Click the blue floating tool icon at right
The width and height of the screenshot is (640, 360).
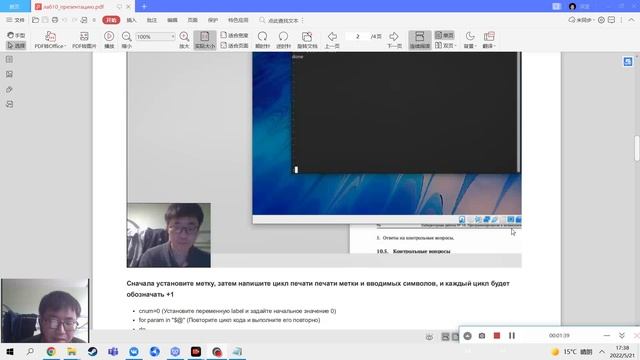pos(628,61)
